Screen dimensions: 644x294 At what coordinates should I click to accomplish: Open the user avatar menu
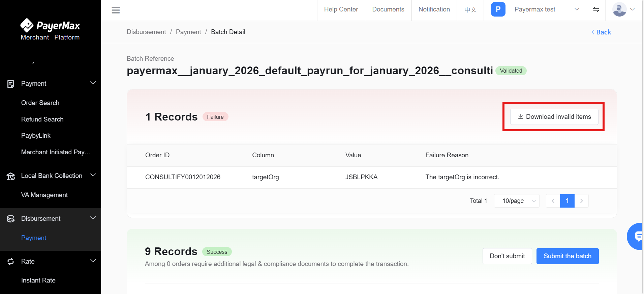(623, 9)
